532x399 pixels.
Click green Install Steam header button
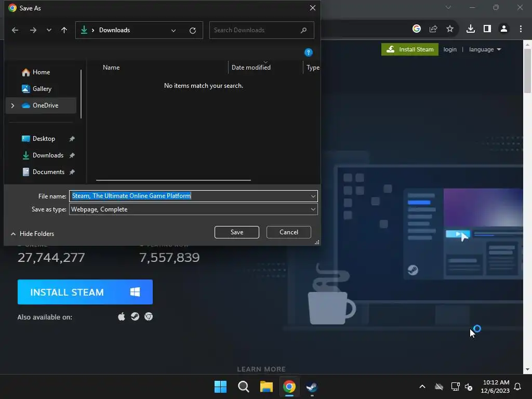410,49
